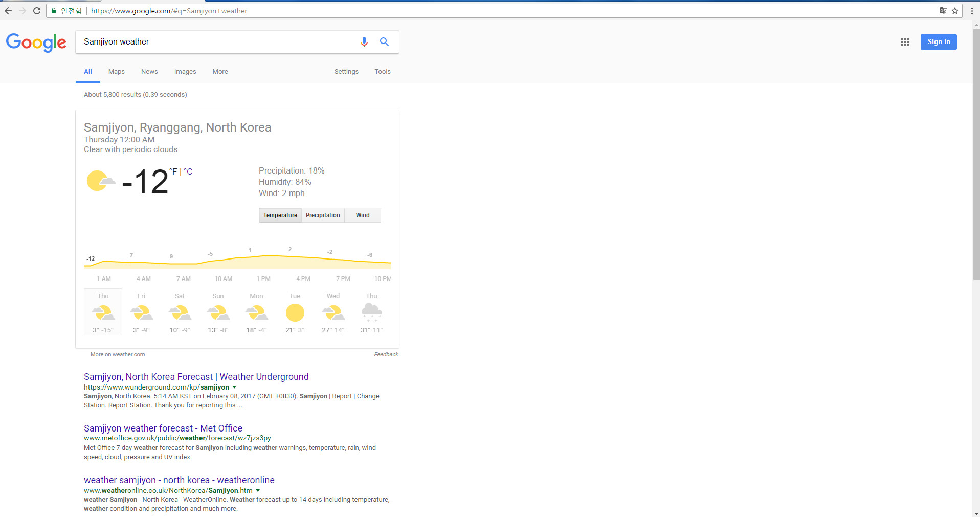This screenshot has width=980, height=517.
Task: Open the Google apps grid
Action: (x=905, y=42)
